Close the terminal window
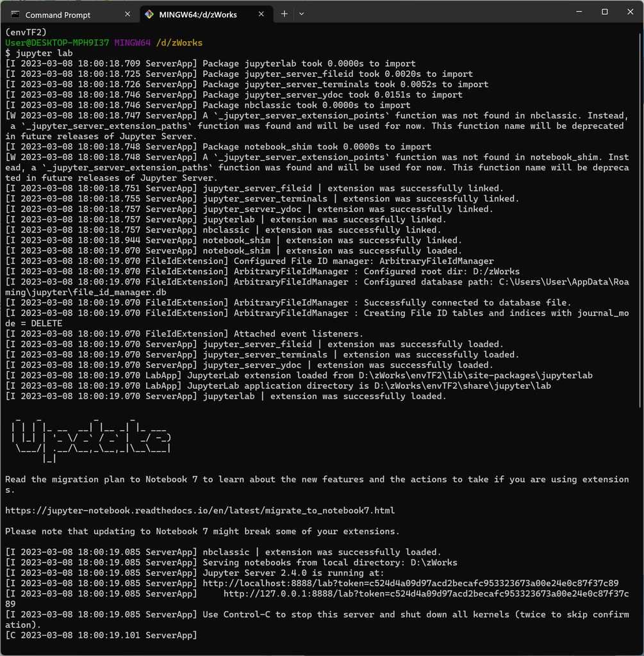Screen dimensions: 644x656 [x=630, y=12]
